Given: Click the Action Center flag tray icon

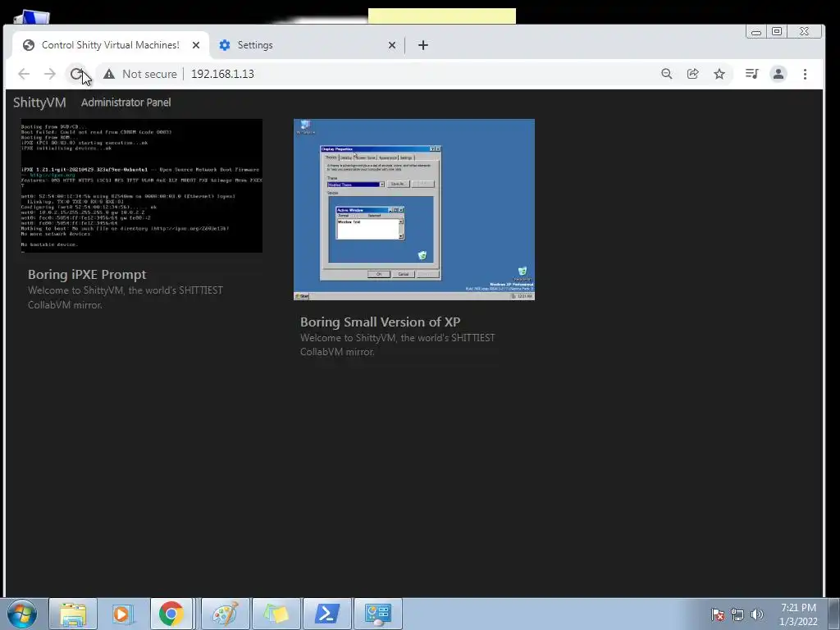Looking at the screenshot, I should 717,614.
